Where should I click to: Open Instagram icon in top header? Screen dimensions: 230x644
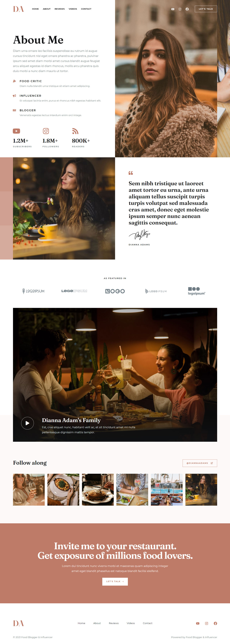[x=180, y=9]
